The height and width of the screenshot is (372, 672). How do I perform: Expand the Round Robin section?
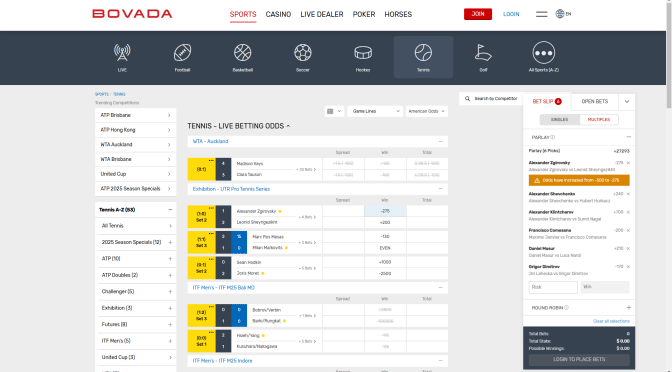629,308
